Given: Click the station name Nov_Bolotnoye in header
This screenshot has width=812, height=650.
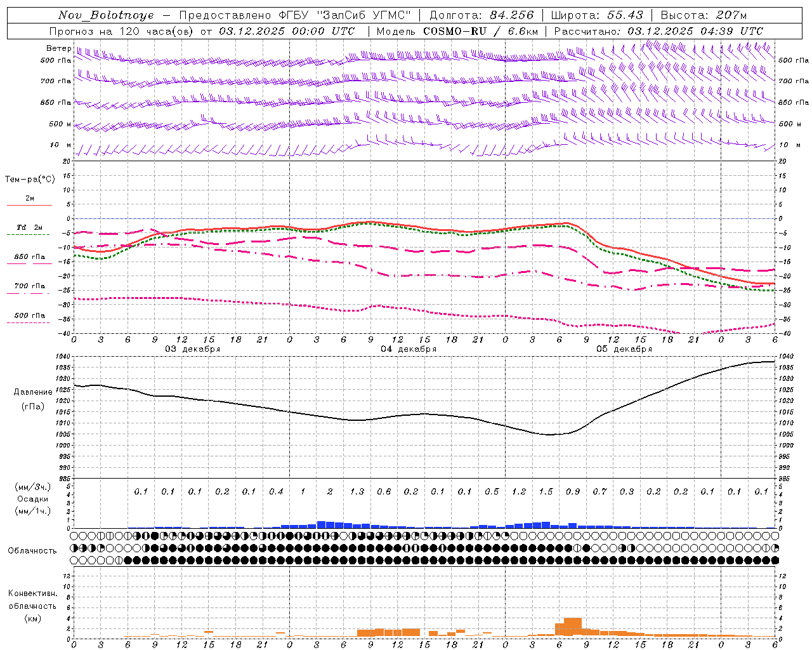Looking at the screenshot, I should (106, 15).
